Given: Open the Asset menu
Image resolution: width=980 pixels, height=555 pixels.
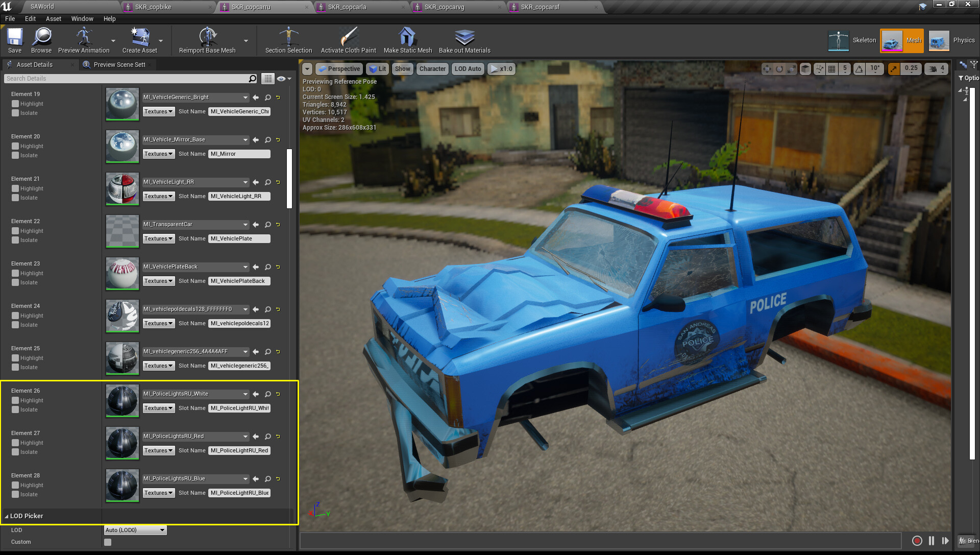Looking at the screenshot, I should (53, 19).
